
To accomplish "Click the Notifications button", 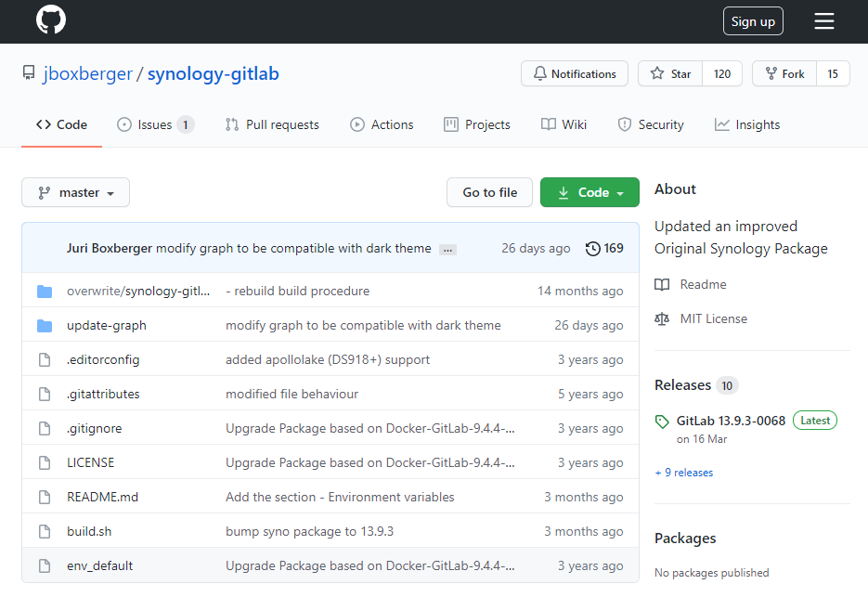I will click(x=574, y=73).
